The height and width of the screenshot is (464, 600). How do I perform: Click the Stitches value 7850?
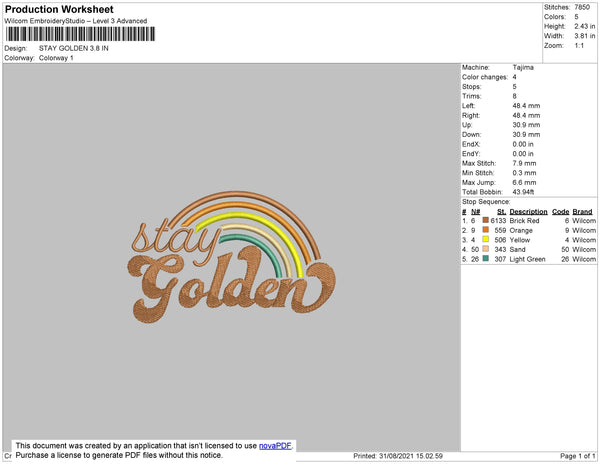coord(582,7)
